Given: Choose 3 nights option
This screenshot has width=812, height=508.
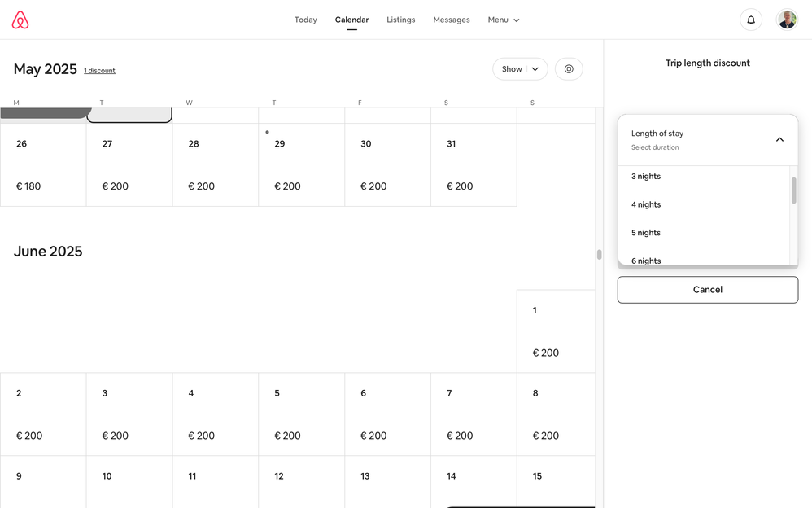Looking at the screenshot, I should (703, 176).
